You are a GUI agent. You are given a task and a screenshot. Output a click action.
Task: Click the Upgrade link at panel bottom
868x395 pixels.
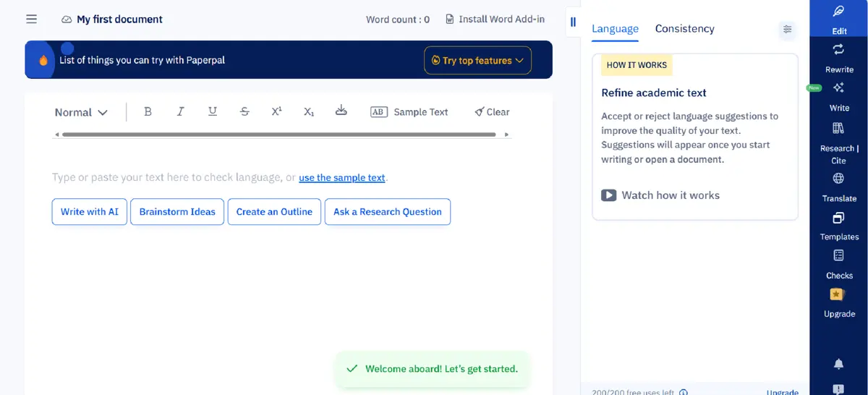783,391
